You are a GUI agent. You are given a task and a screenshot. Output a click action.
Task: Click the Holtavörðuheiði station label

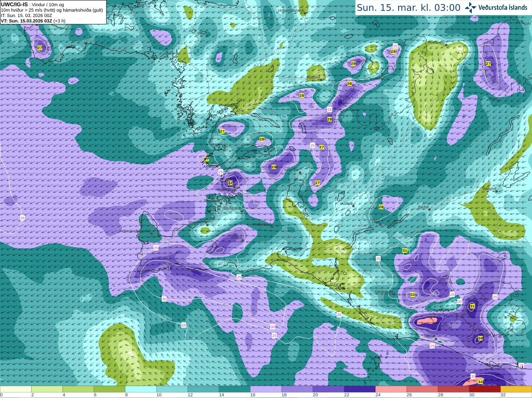click(x=291, y=10)
